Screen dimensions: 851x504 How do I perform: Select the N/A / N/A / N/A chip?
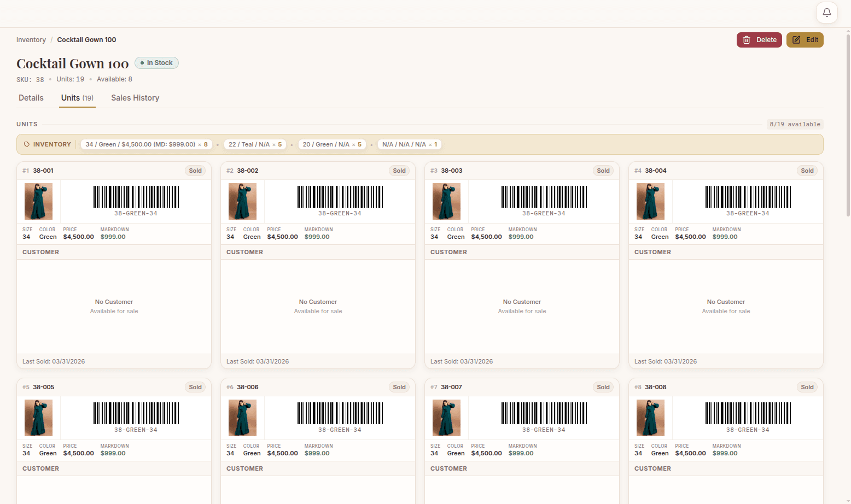pyautogui.click(x=410, y=144)
